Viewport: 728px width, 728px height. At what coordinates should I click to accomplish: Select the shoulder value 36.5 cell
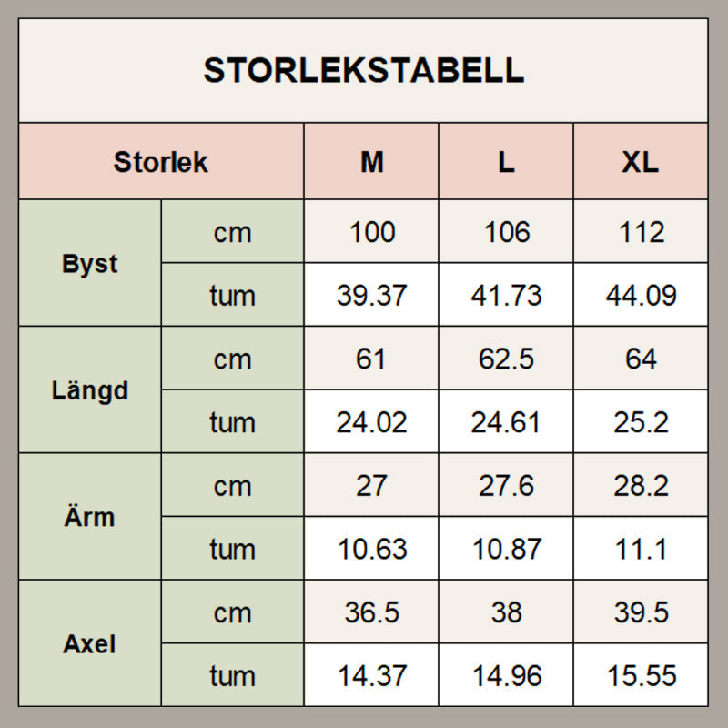click(x=371, y=612)
